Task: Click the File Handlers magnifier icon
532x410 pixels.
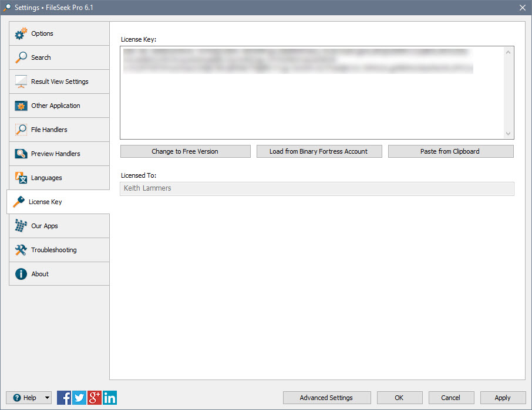Action: (21, 130)
